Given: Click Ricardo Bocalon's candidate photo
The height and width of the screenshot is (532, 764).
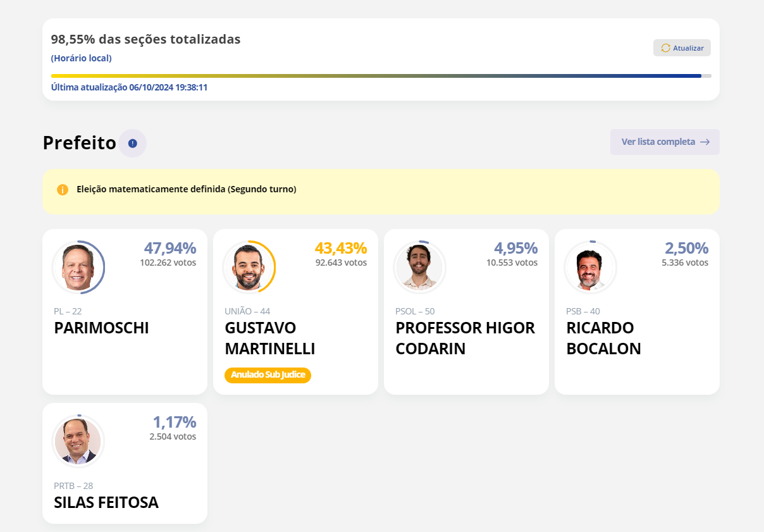Looking at the screenshot, I should [590, 268].
